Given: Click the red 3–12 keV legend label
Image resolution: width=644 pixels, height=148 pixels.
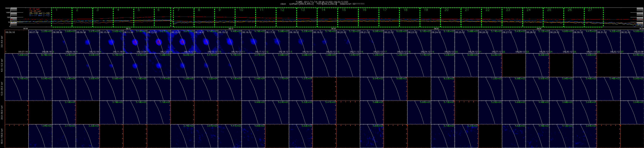Looking at the screenshot, I should 35,9.
